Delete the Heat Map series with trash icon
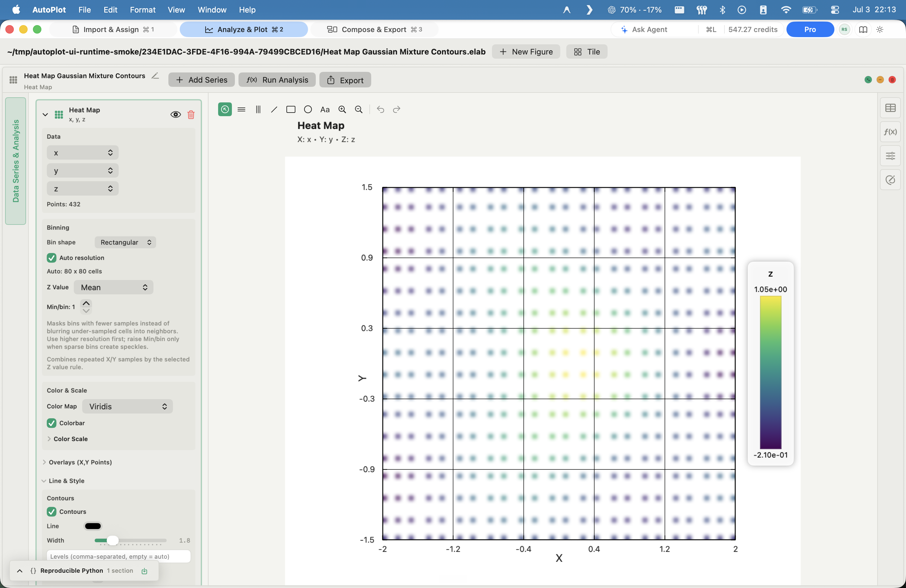 pyautogui.click(x=191, y=114)
